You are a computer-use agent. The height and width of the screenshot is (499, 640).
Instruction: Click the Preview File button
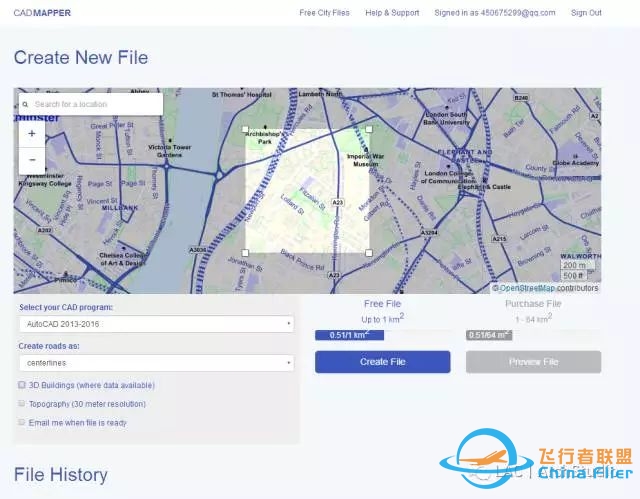(533, 362)
